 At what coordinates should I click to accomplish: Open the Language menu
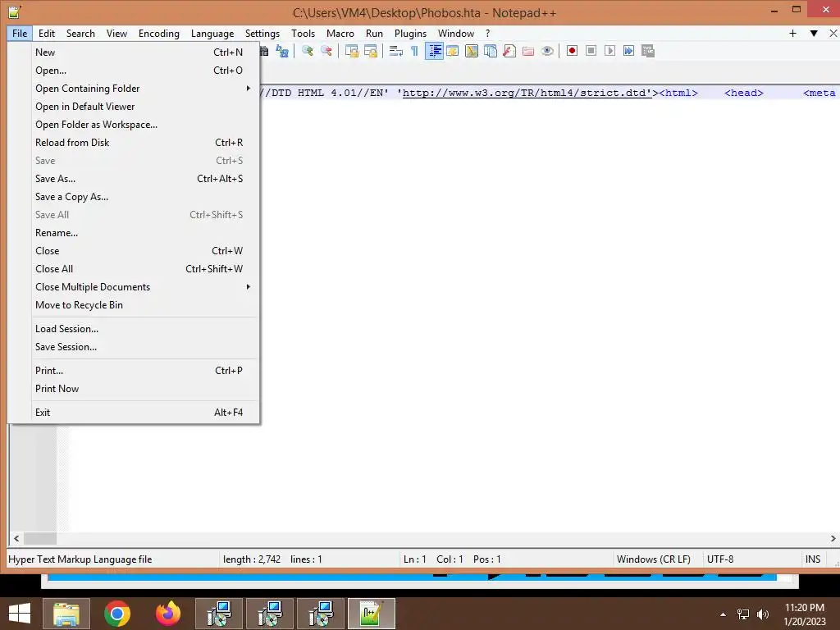(x=212, y=33)
